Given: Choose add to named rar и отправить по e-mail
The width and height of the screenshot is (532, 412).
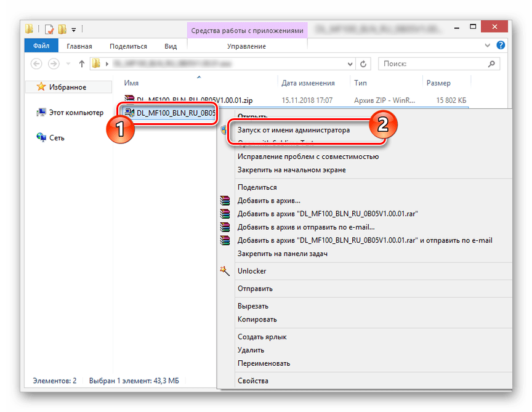Looking at the screenshot, I should 365,240.
